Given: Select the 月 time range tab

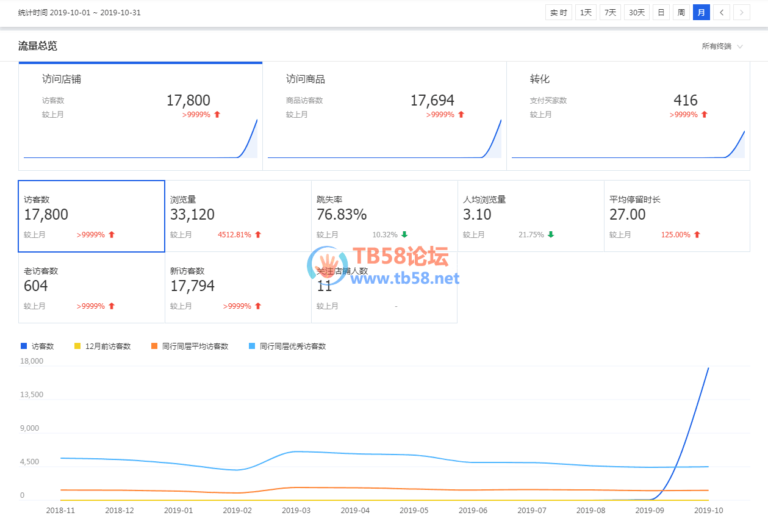Looking at the screenshot, I should 702,12.
